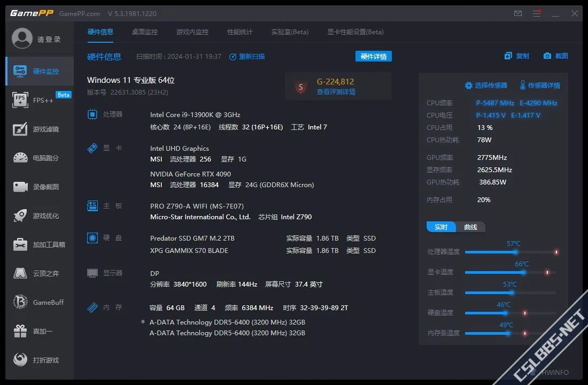Click the red S score shield badge

tap(301, 87)
